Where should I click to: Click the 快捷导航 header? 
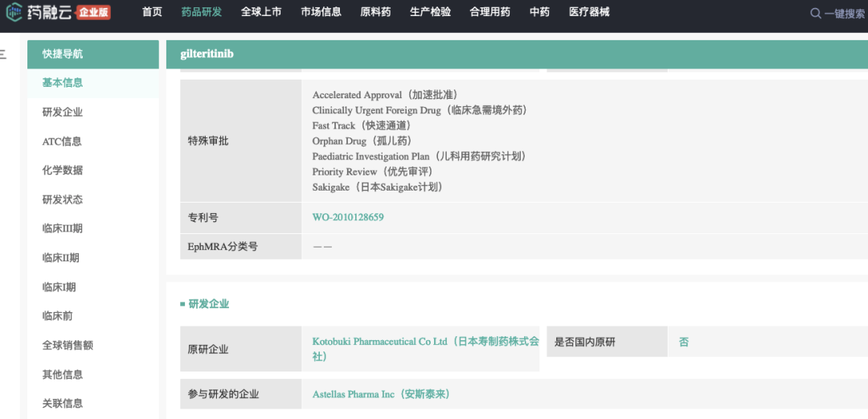93,55
